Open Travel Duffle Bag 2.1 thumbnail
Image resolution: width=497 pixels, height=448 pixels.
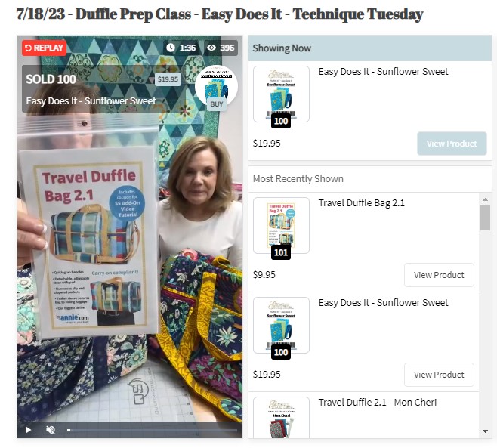click(x=281, y=225)
